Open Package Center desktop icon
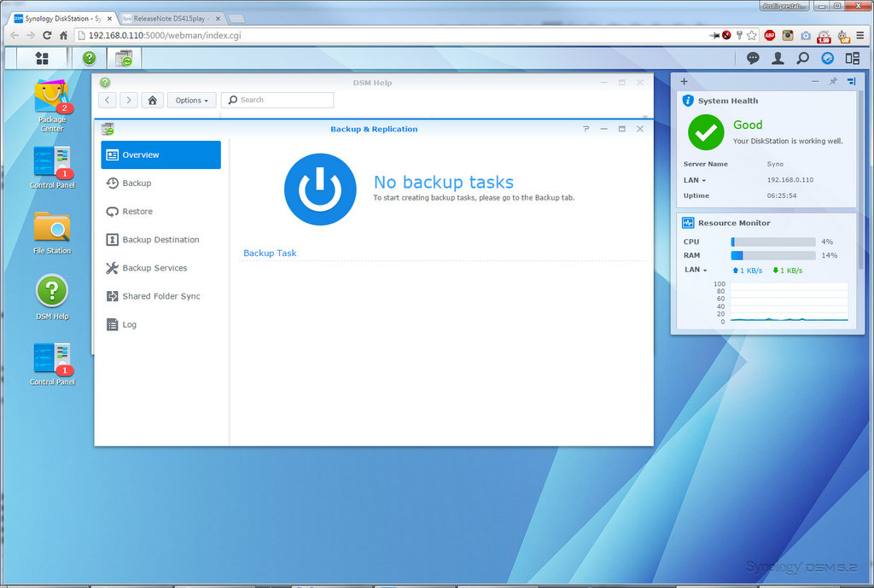The height and width of the screenshot is (588, 874). (52, 106)
